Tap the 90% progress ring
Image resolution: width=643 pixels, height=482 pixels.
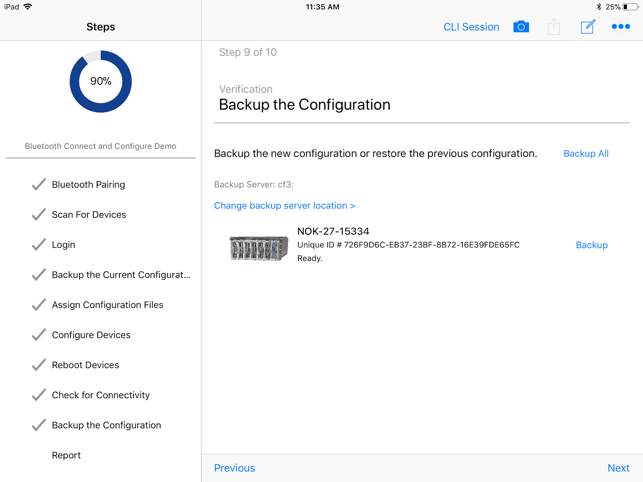[x=100, y=82]
